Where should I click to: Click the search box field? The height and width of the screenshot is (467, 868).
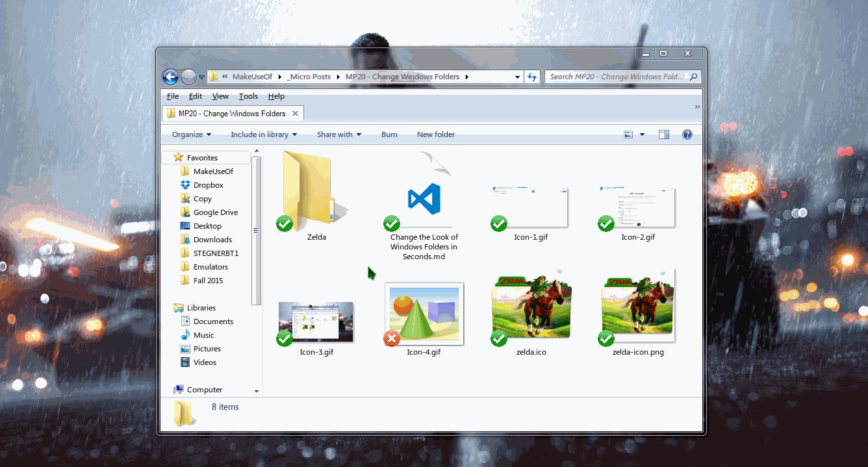pyautogui.click(x=616, y=77)
